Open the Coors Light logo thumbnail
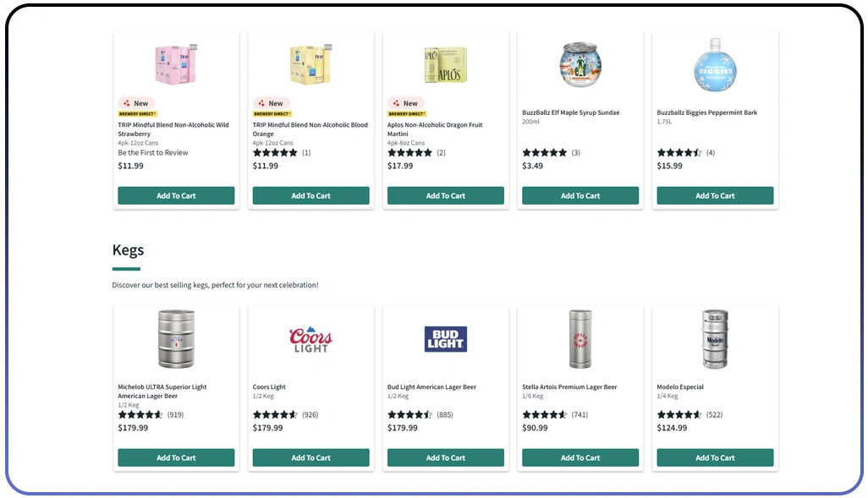The image size is (868, 498). (x=310, y=337)
